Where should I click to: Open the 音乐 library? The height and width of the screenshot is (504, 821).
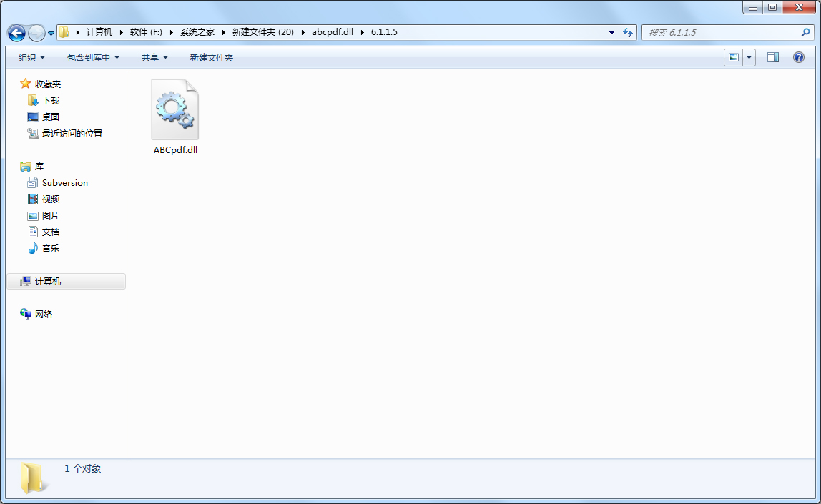coord(50,249)
